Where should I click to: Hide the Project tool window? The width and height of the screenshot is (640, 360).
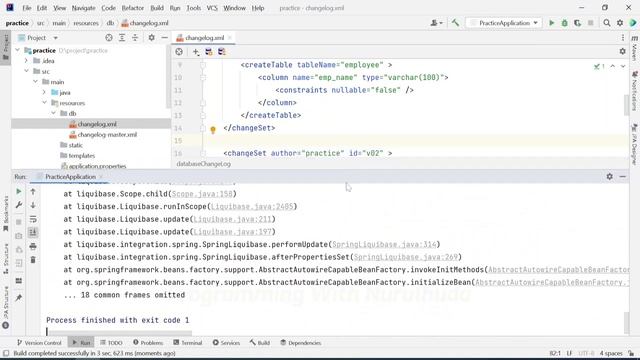[164, 38]
